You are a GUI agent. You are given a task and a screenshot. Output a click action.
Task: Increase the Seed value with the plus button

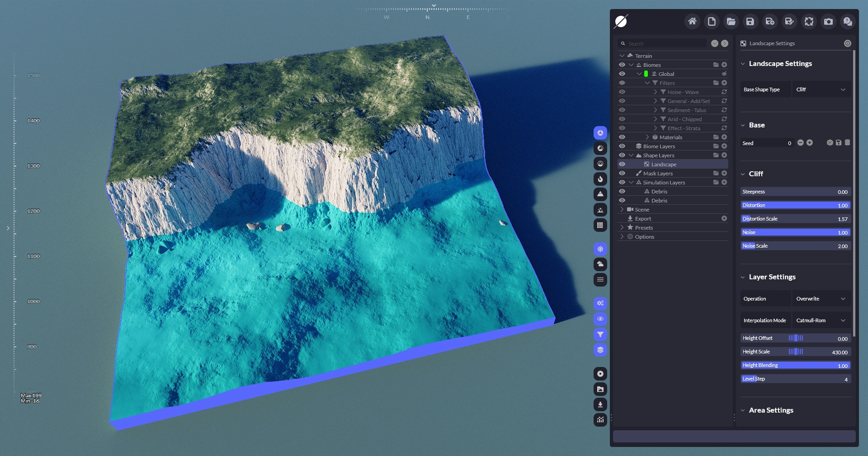810,143
